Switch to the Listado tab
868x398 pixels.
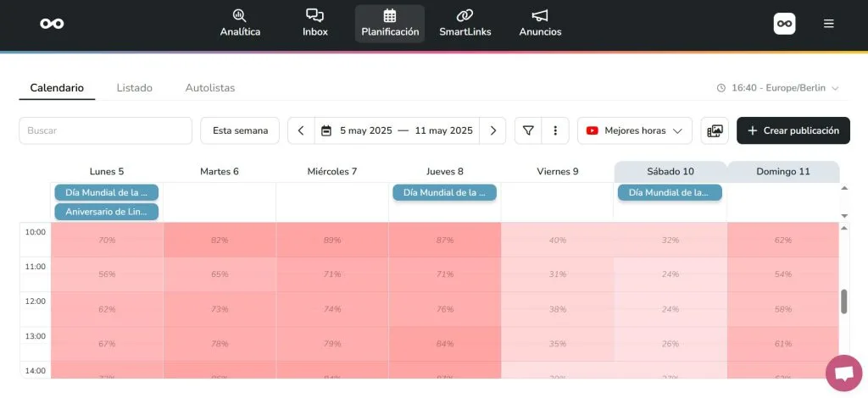(134, 88)
